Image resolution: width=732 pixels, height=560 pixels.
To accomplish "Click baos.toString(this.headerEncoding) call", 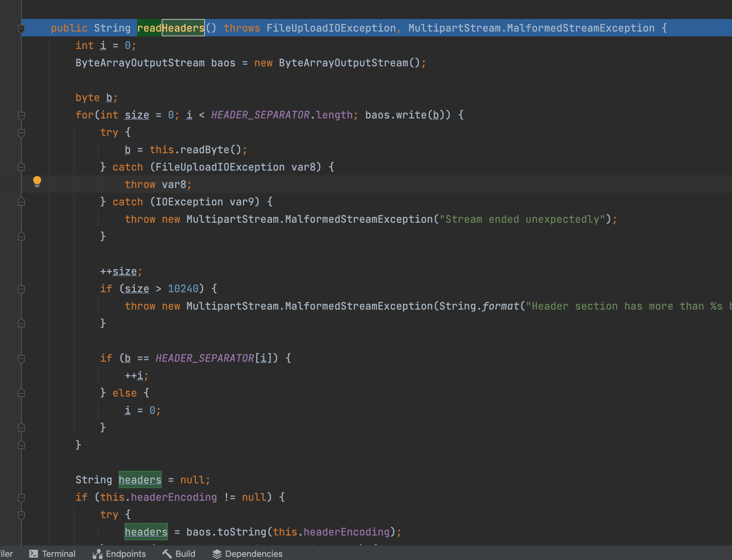I will 291,532.
